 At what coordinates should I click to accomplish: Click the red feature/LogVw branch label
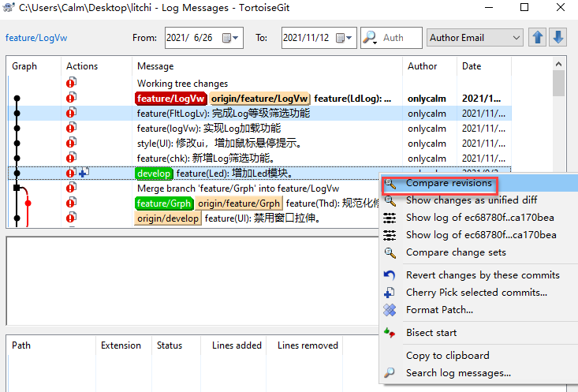[170, 99]
